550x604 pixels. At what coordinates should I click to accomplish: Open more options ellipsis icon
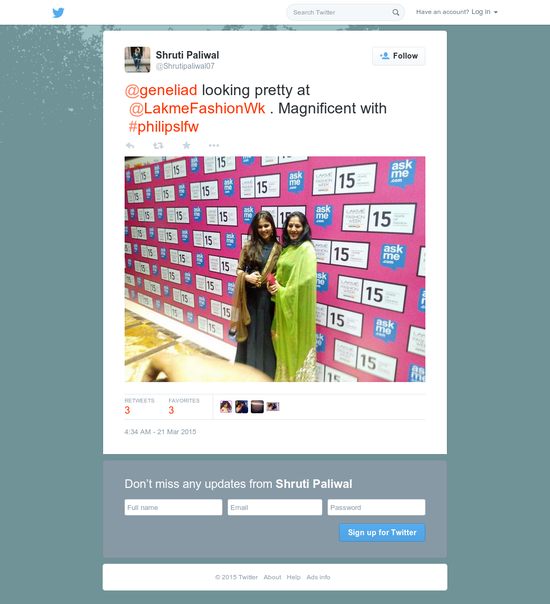[214, 145]
